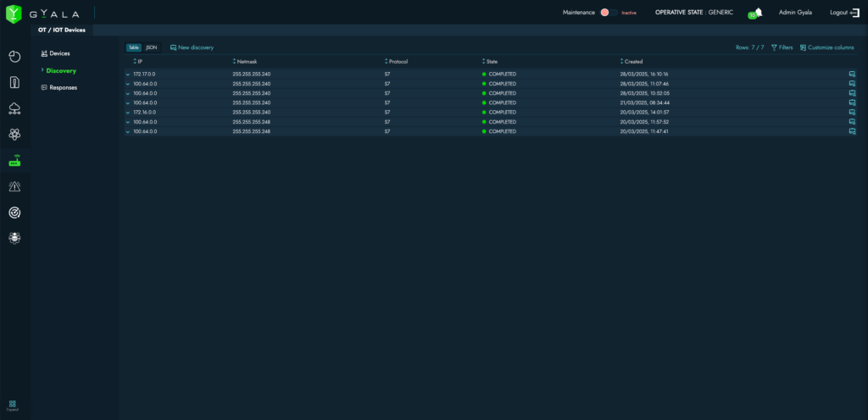Screen dimensions: 868x420
Task: Click the bug icon in the sidebar
Action: pos(14,238)
